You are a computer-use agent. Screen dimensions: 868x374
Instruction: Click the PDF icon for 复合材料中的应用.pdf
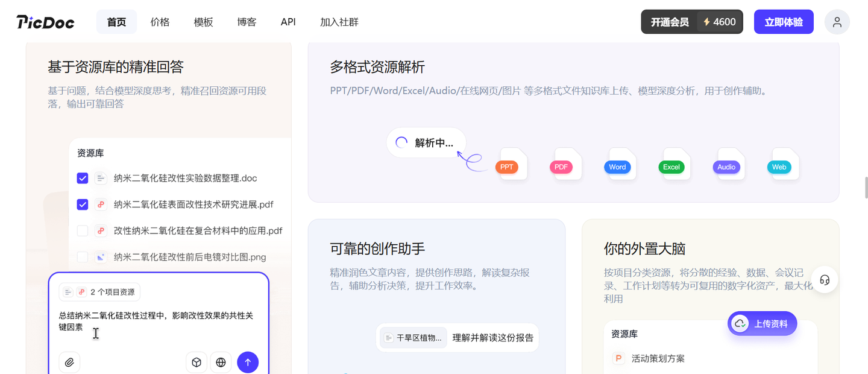pos(101,230)
